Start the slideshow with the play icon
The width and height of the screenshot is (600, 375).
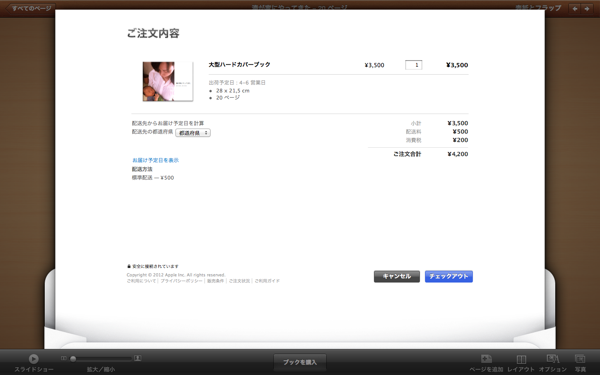(33, 359)
